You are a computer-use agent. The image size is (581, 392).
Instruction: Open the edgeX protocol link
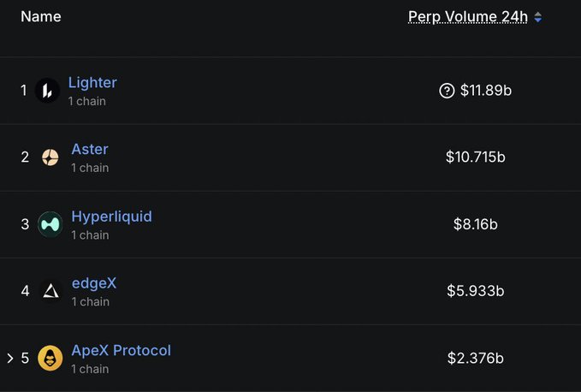click(x=93, y=283)
